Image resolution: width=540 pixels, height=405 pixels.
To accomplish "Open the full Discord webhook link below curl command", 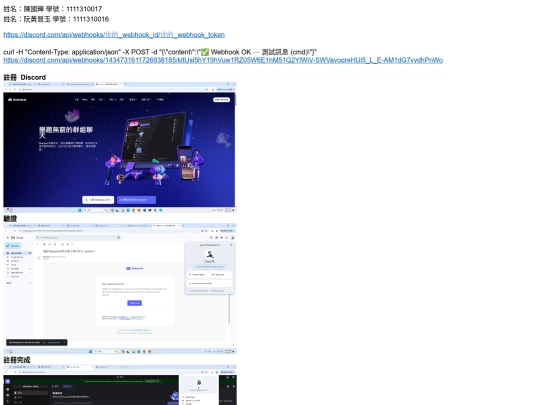I will (x=223, y=60).
